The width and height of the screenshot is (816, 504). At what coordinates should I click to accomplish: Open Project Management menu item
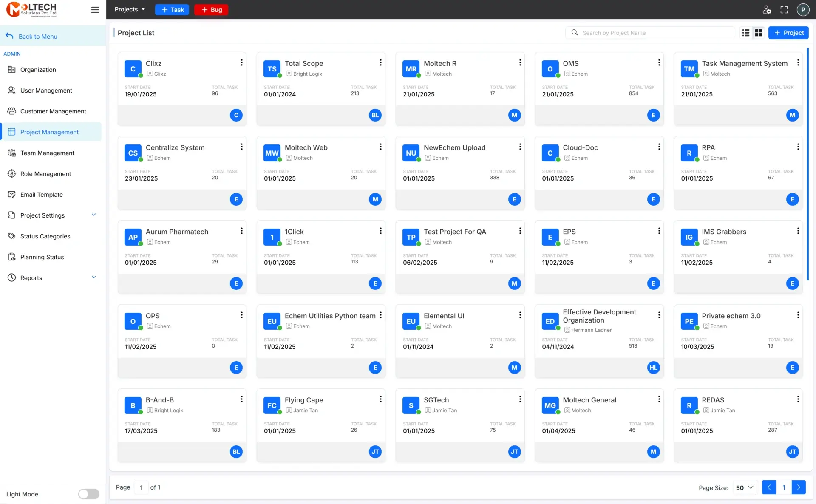pos(50,132)
